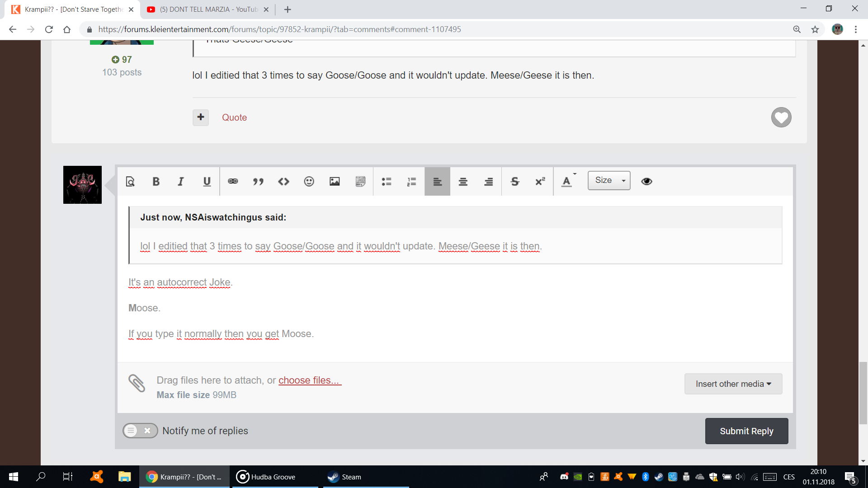Insert a quote block with the quote icon
This screenshot has height=488, width=868.
click(x=258, y=181)
